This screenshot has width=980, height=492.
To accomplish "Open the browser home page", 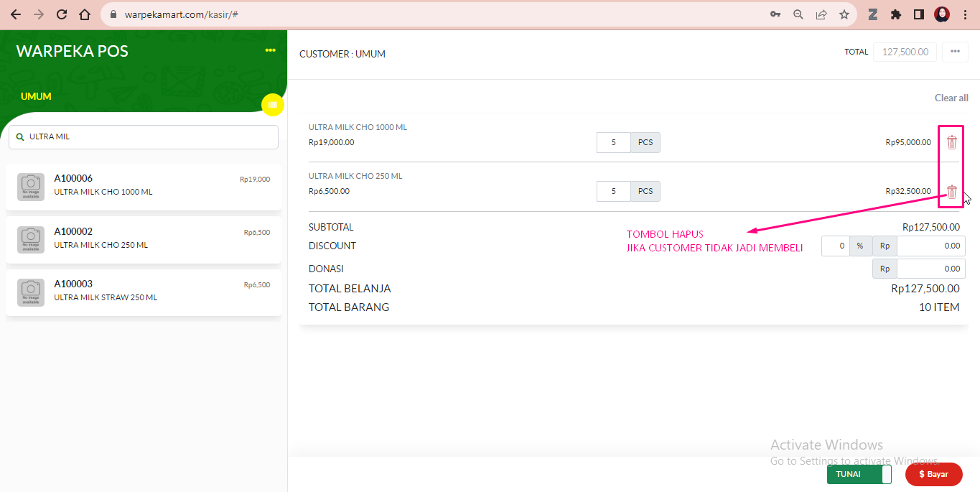I will 85,14.
